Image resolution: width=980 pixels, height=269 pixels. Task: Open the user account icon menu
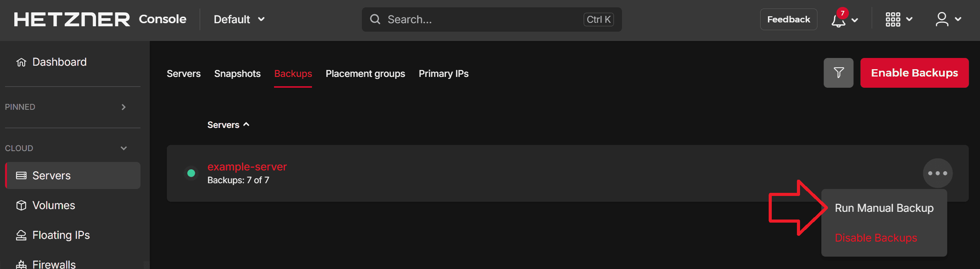[942, 19]
